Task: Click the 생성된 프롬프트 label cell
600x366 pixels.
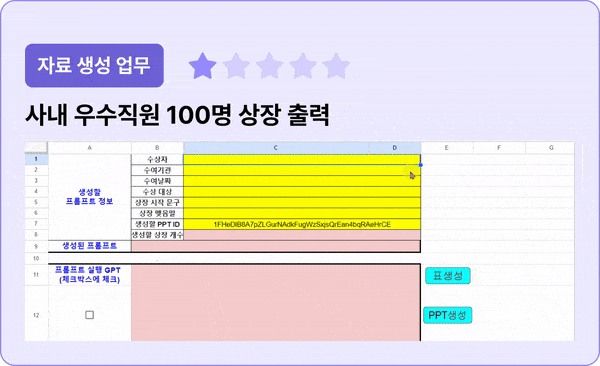Action: pos(90,246)
